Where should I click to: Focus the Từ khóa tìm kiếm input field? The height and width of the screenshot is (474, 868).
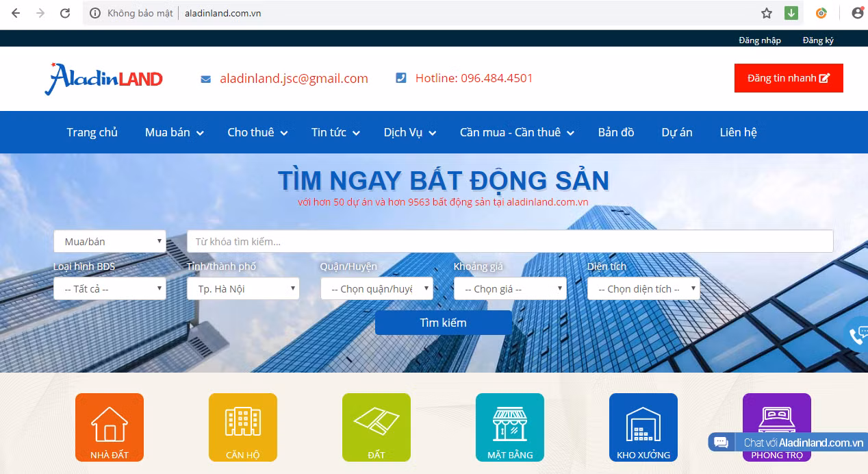pos(510,241)
